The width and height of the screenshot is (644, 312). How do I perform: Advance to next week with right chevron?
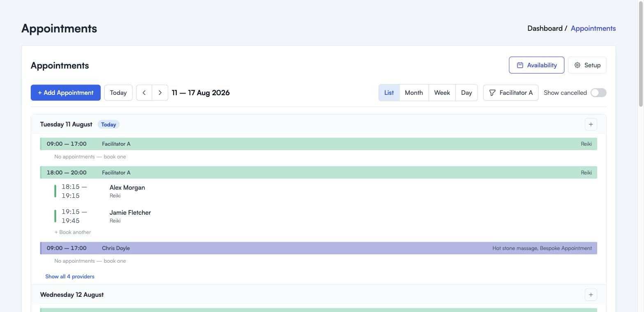click(x=160, y=93)
